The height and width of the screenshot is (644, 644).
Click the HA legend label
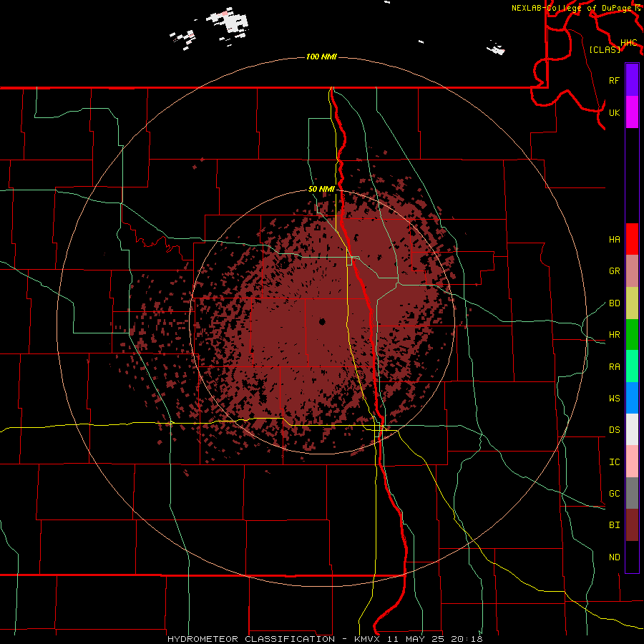[614, 239]
